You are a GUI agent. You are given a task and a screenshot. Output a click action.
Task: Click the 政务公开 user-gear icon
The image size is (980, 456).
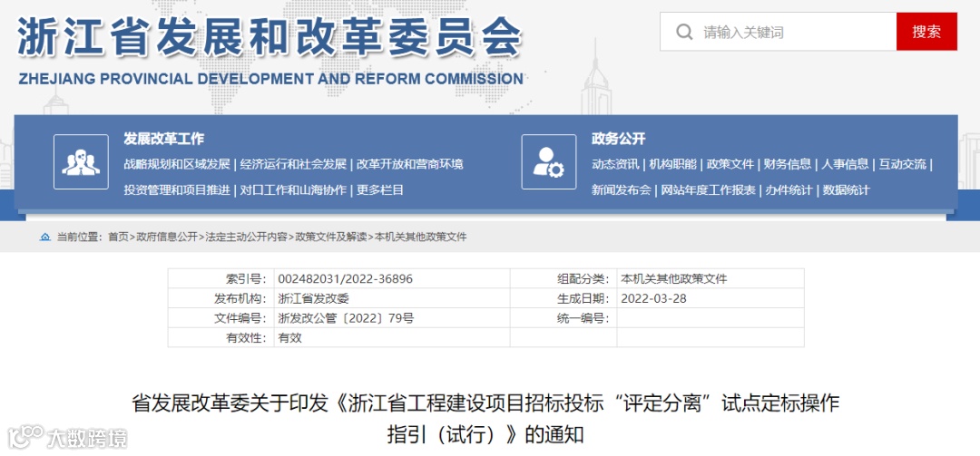[549, 161]
